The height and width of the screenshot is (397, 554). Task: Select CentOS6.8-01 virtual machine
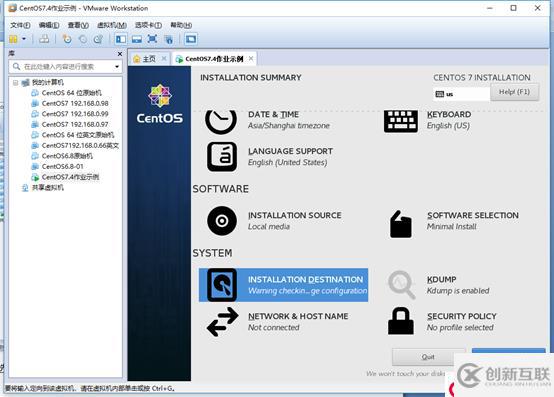pos(63,166)
